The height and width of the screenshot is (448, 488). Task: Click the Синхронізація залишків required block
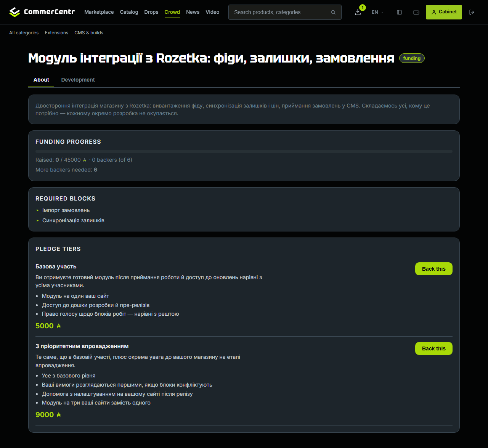point(73,220)
